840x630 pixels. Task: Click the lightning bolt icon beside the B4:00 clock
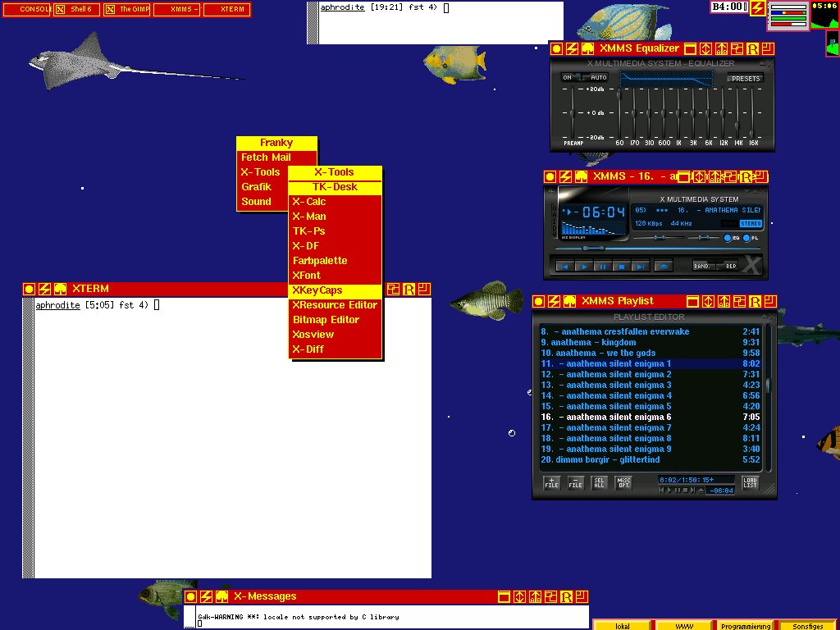click(757, 8)
